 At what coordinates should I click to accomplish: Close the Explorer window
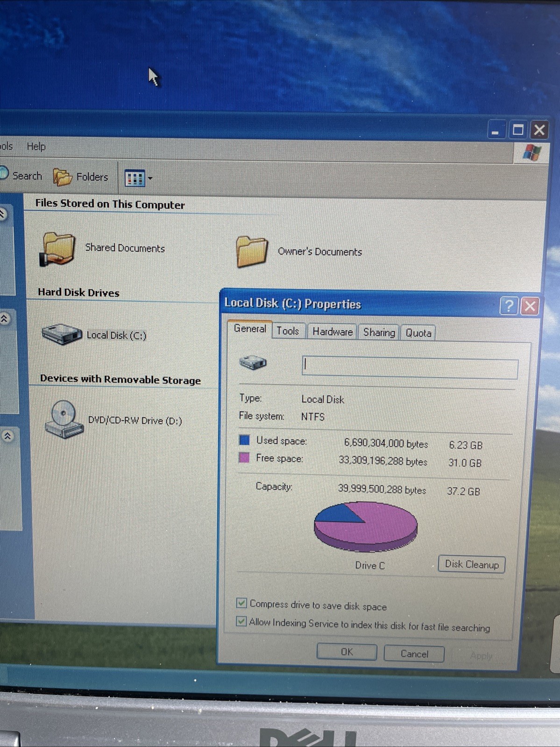[539, 130]
